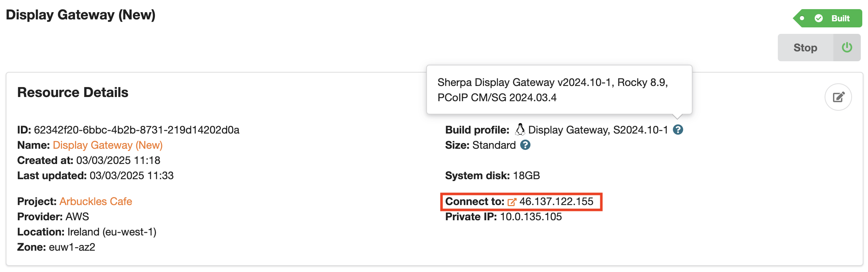Image resolution: width=868 pixels, height=272 pixels.
Task: Click the external link icon after Connect to
Action: 512,202
